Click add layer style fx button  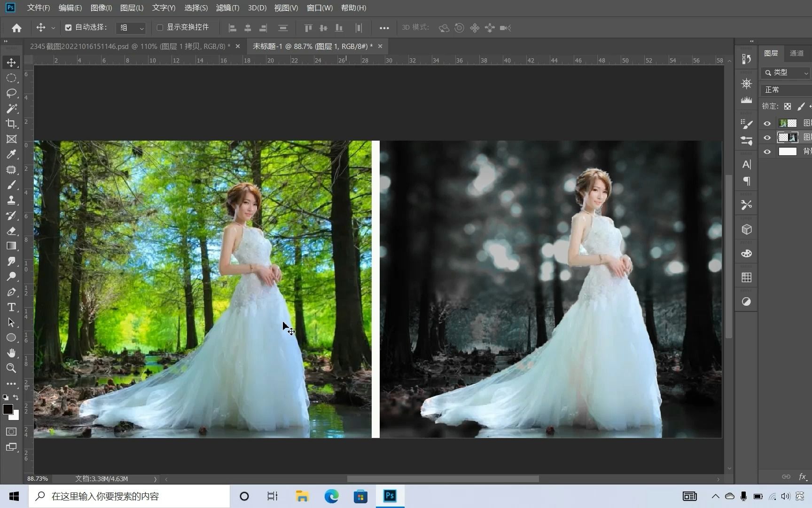[803, 476]
